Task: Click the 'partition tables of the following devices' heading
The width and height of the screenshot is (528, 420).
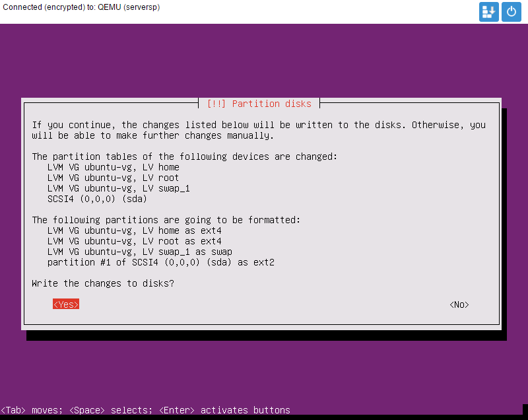Action: (x=184, y=157)
